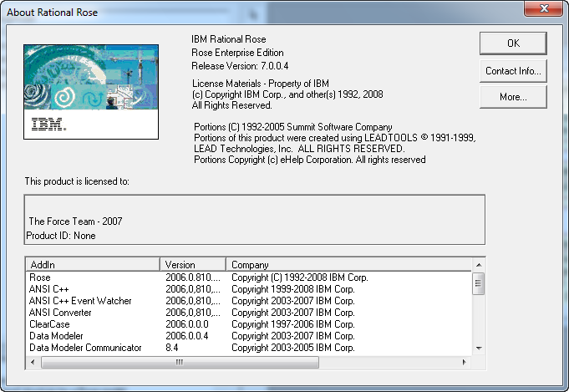
Task: Sort by the Version column header
Action: (x=193, y=265)
